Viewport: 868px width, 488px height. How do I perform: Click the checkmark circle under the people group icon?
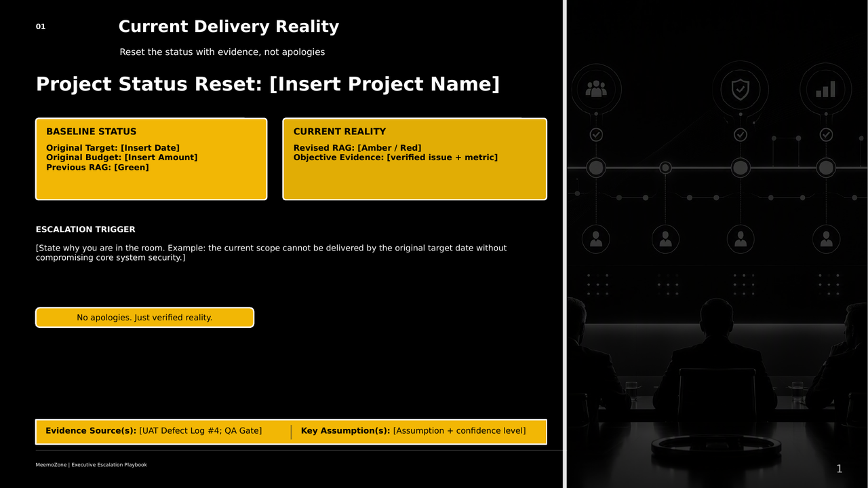(x=596, y=135)
